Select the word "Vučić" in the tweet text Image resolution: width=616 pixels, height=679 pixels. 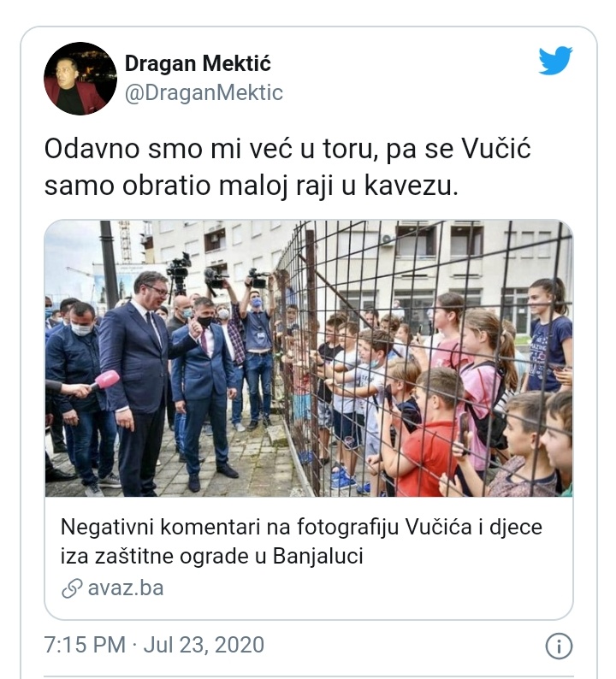pos(496,149)
